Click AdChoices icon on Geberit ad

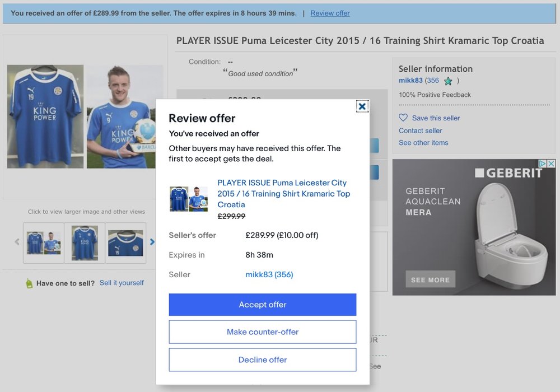coord(543,164)
